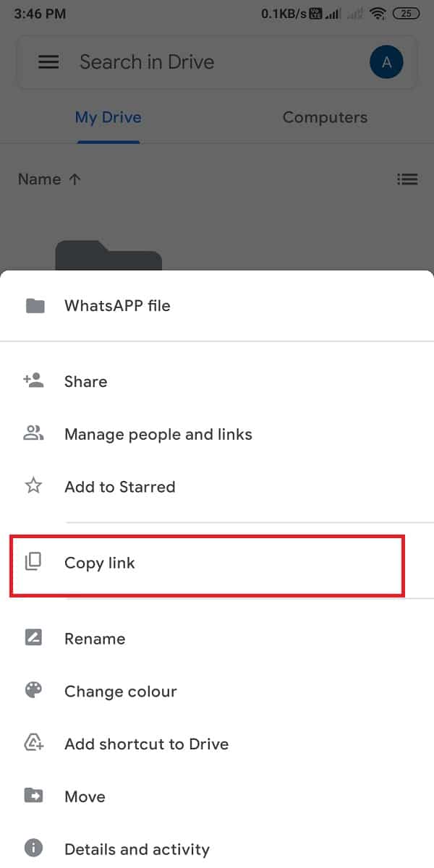
Task: Tap the Share person-add icon
Action: pos(33,381)
